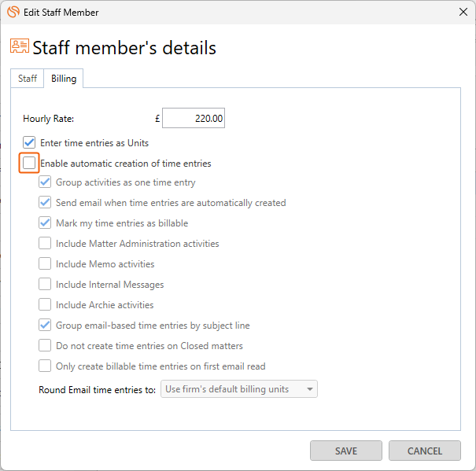This screenshot has height=471, width=476.
Task: Toggle Send email when time entries created
Action: coord(45,202)
